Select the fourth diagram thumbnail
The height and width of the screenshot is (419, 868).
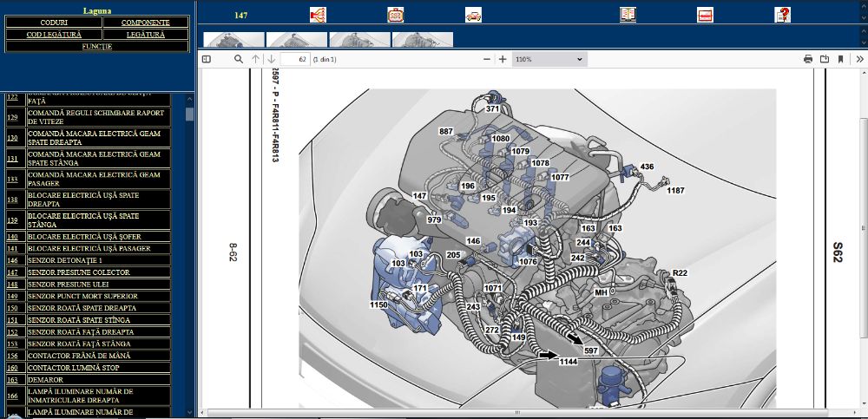pos(423,39)
